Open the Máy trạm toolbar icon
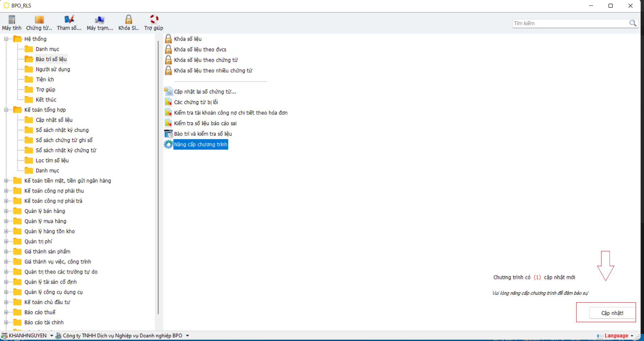 pos(100,20)
